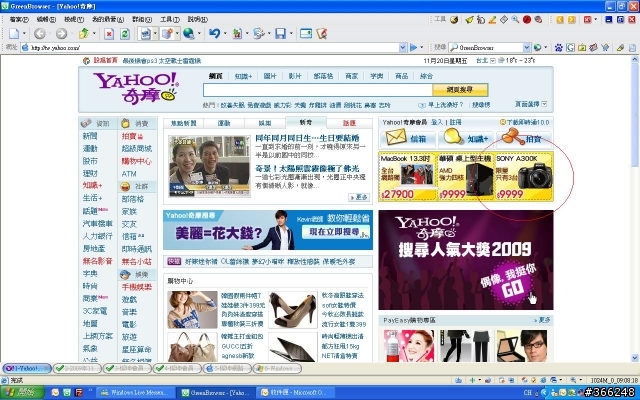Select the 知識+ search category tab
Viewport: 640px width, 400px height.
[x=243, y=76]
